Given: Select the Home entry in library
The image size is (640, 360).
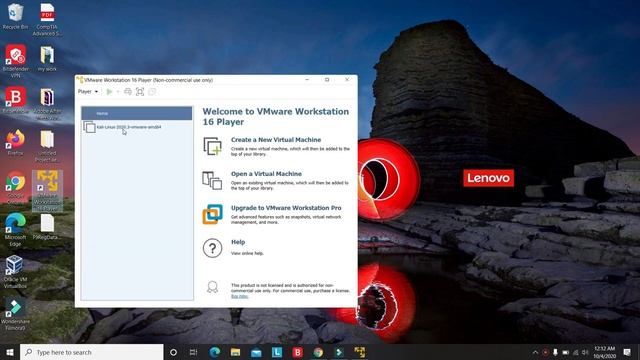Looking at the screenshot, I should point(137,113).
